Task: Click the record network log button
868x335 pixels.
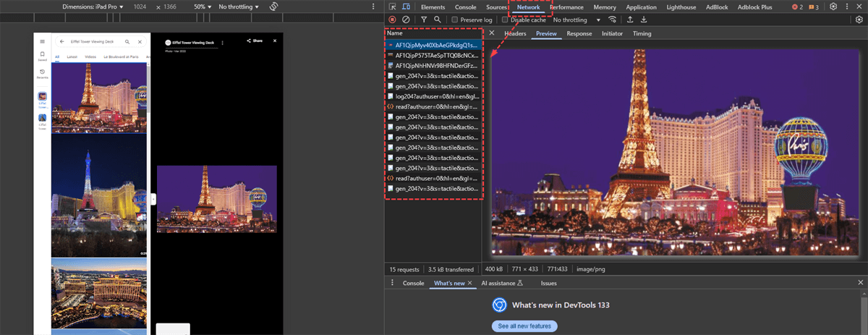Action: (x=392, y=20)
